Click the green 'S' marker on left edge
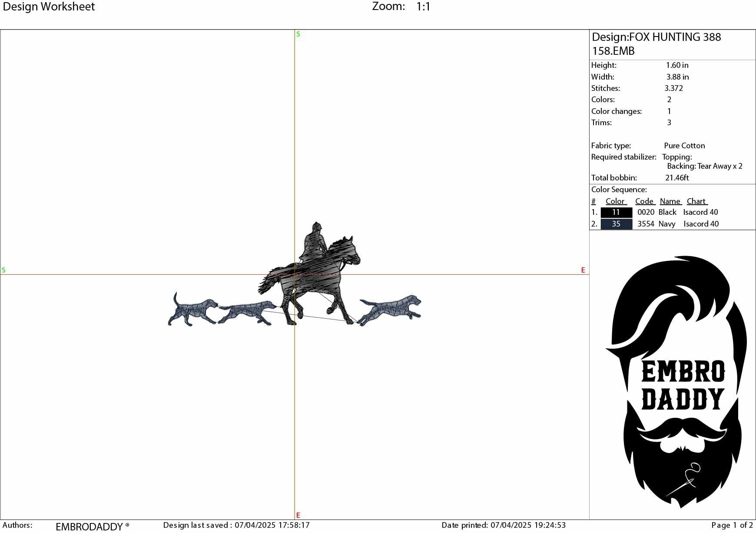 tap(3, 270)
